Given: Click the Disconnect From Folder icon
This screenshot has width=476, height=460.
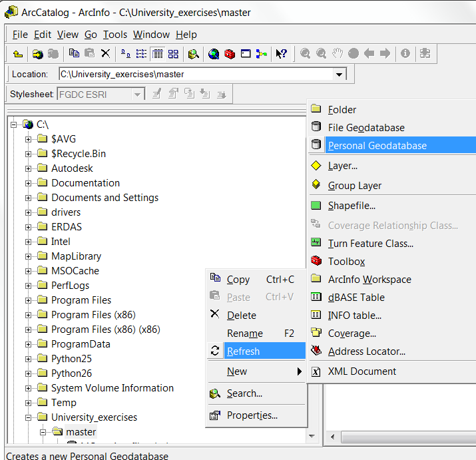Looking at the screenshot, I should click(53, 54).
